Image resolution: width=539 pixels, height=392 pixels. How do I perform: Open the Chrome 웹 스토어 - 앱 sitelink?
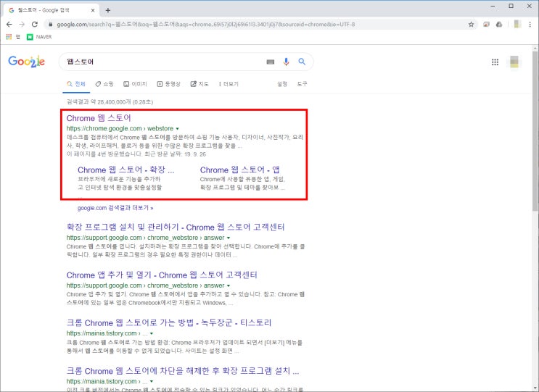pos(240,170)
